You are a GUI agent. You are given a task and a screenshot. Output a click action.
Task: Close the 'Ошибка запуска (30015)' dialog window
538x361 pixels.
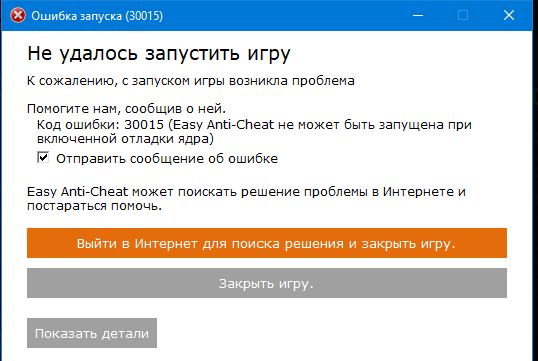click(509, 15)
